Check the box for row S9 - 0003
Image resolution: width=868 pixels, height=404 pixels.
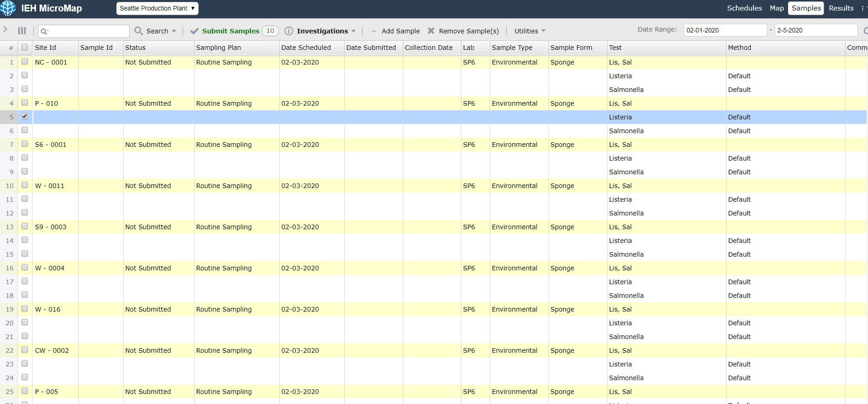(25, 226)
